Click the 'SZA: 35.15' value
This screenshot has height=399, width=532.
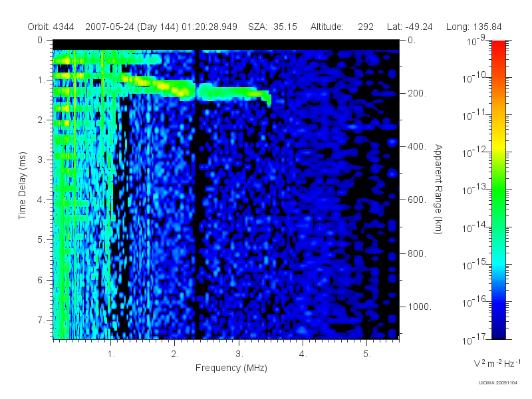273,27
